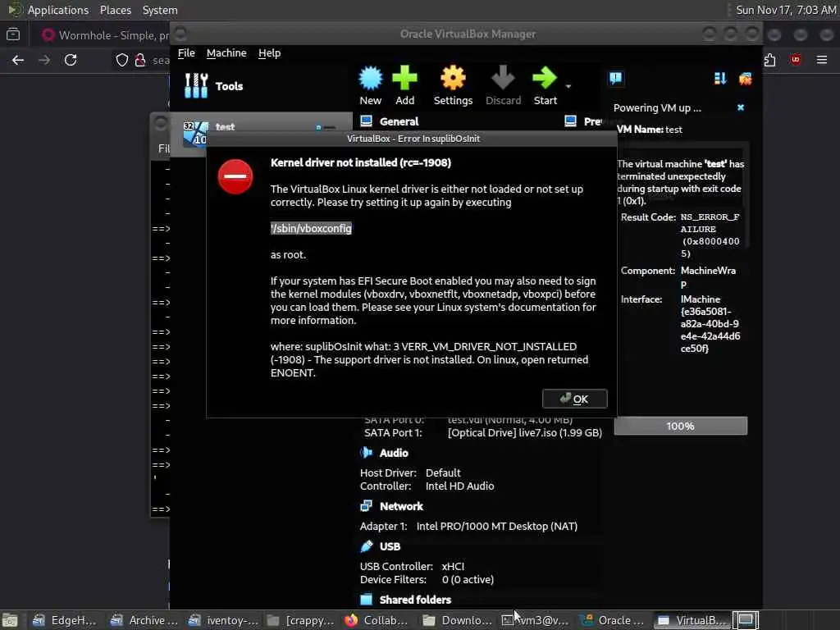Open the Applications menu in top panel
Screen dimensions: 840x630
(58, 10)
